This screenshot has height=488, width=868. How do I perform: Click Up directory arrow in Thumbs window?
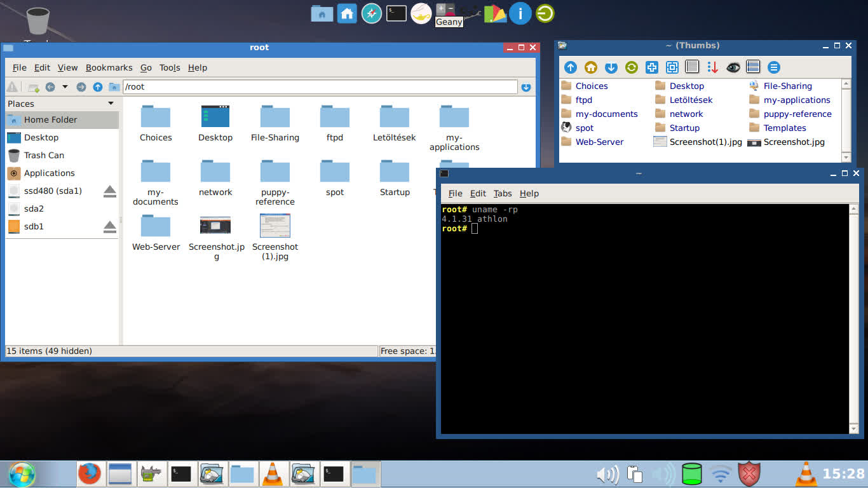point(571,67)
